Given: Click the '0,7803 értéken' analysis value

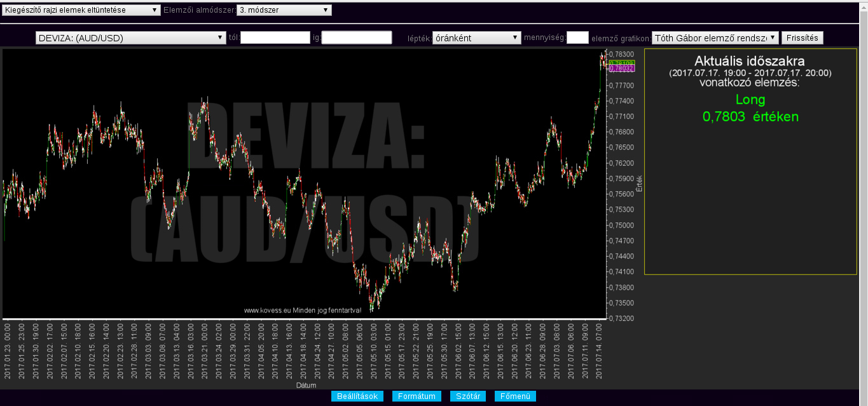Looking at the screenshot, I should (750, 117).
